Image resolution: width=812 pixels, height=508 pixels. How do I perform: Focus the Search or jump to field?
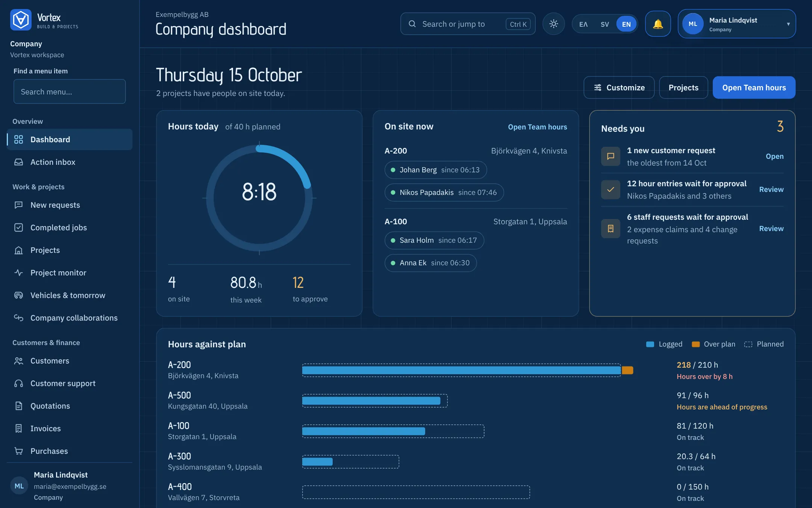tap(468, 24)
